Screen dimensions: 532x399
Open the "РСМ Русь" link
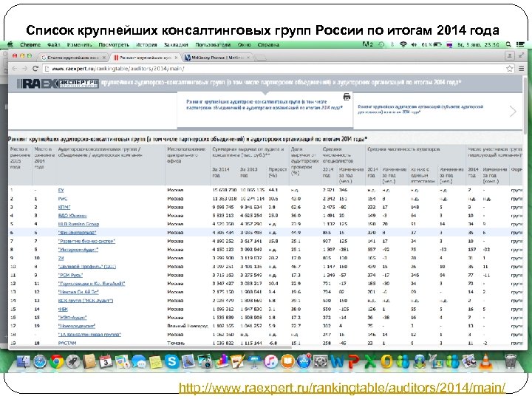coord(70,275)
